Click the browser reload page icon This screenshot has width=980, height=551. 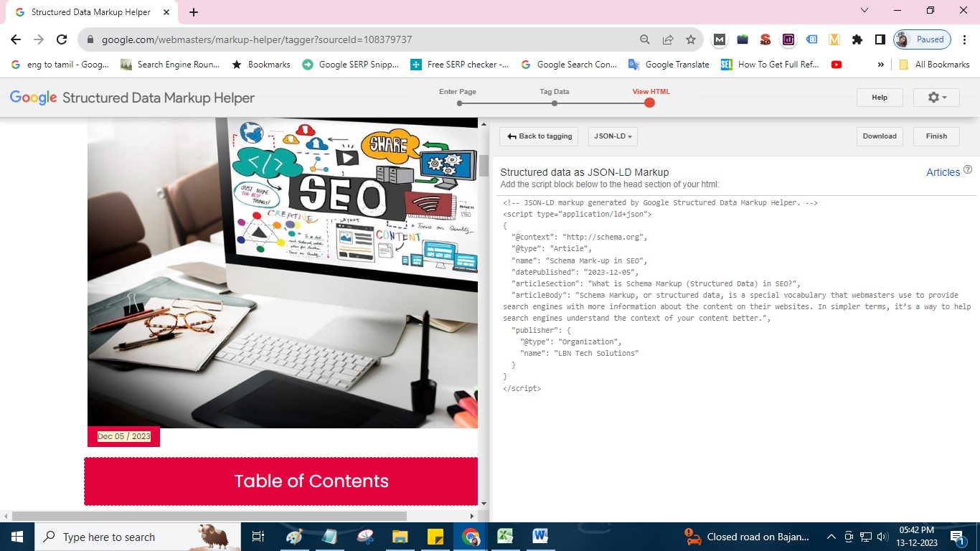62,39
